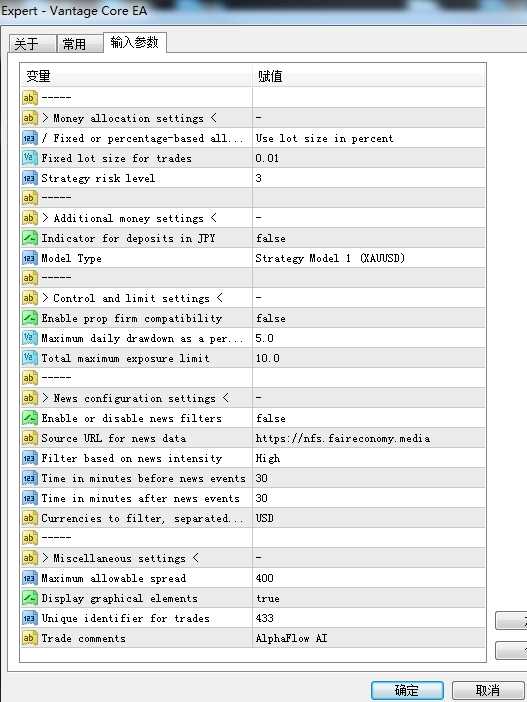
Task: Toggle Display graphical elements true value
Action: pyautogui.click(x=368, y=598)
